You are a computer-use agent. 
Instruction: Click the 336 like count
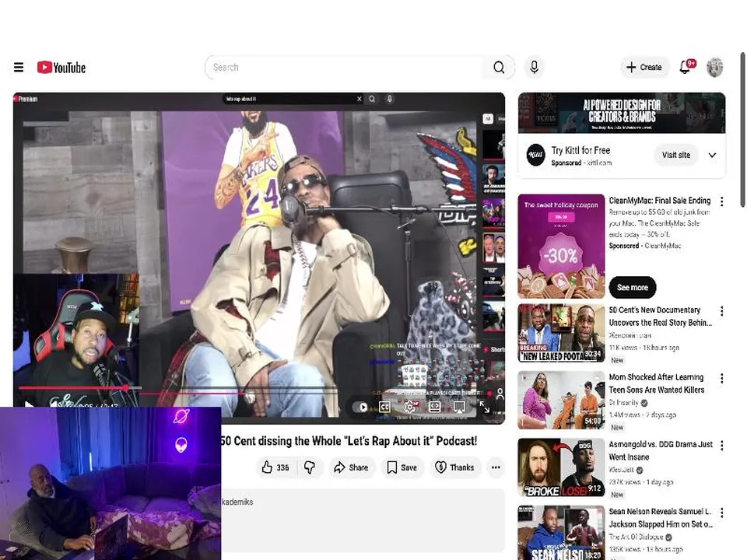283,467
